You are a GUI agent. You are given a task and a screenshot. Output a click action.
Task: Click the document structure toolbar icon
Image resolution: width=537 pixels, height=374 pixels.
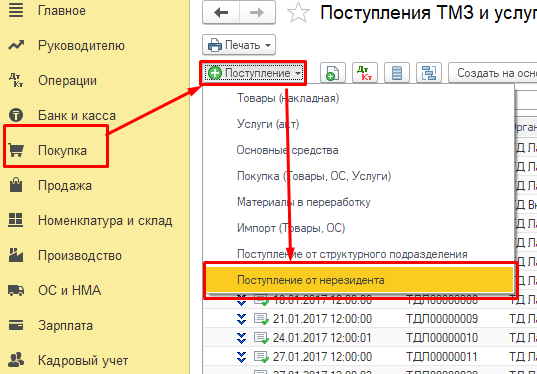pyautogui.click(x=429, y=73)
